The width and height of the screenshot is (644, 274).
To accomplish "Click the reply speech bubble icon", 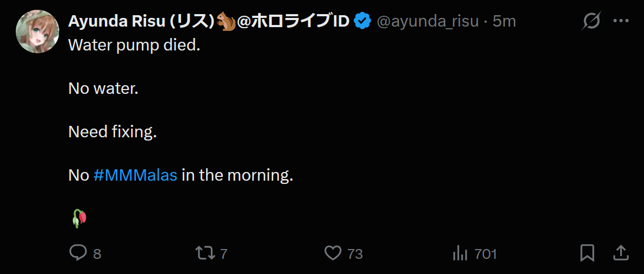I will (78, 253).
